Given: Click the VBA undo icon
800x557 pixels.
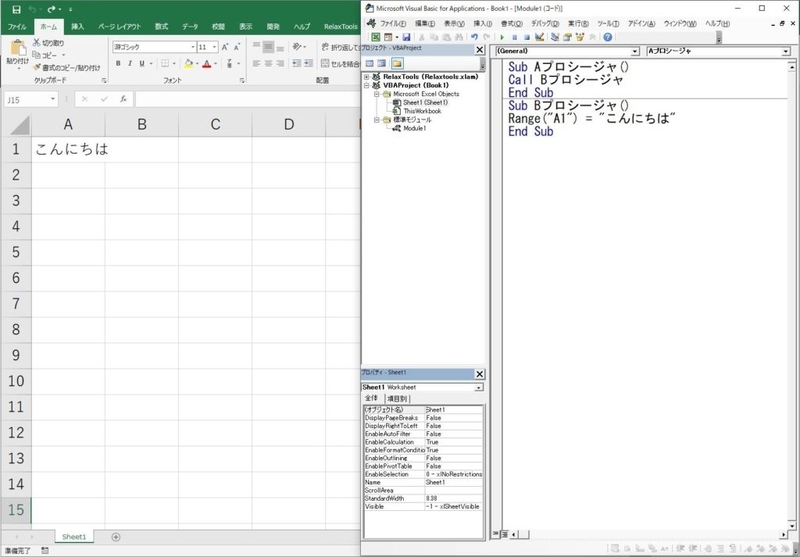Looking at the screenshot, I should [474, 37].
